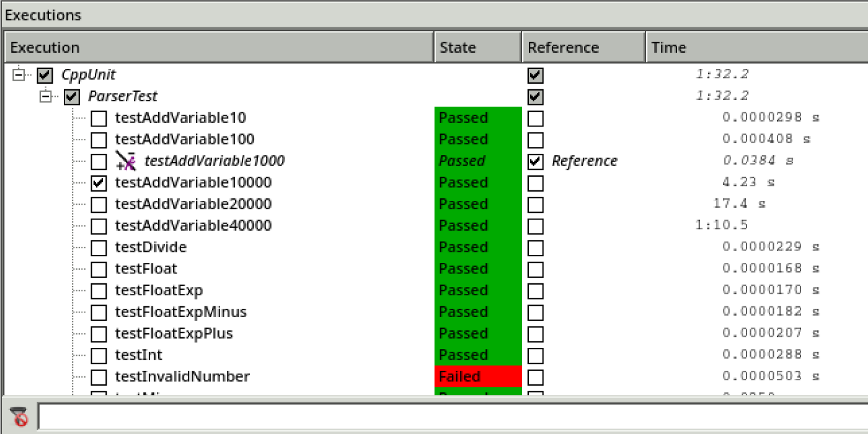The width and height of the screenshot is (868, 434).
Task: Enable testAddVariable10 execution checkbox
Action: pyautogui.click(x=99, y=118)
